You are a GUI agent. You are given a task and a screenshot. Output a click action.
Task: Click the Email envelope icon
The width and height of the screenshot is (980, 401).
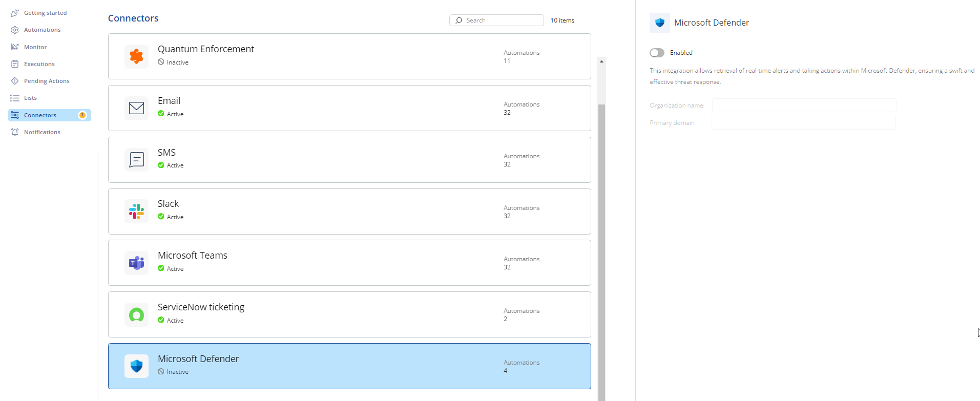click(x=136, y=108)
